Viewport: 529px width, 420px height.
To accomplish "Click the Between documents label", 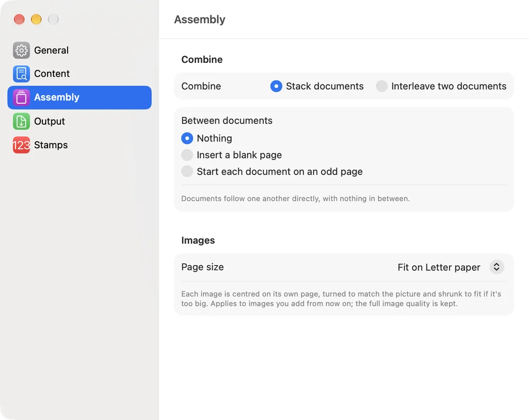I will tap(227, 121).
